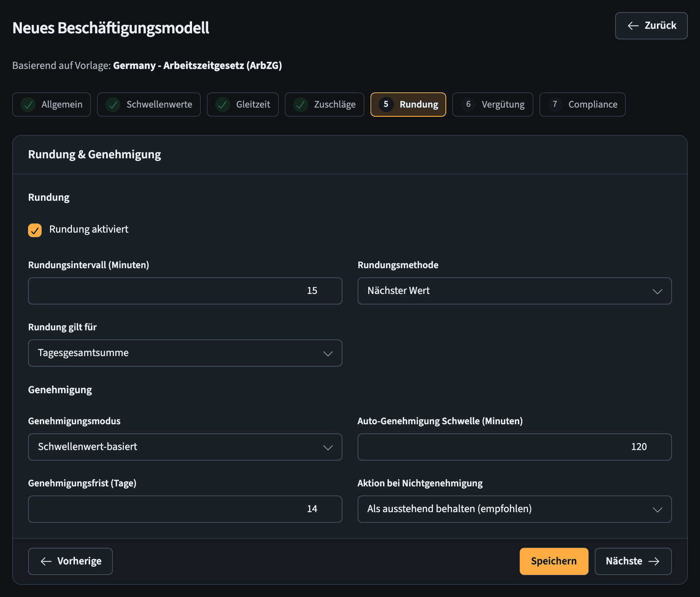Click the step number 6 badge
Image resolution: width=700 pixels, height=597 pixels.
pos(468,105)
